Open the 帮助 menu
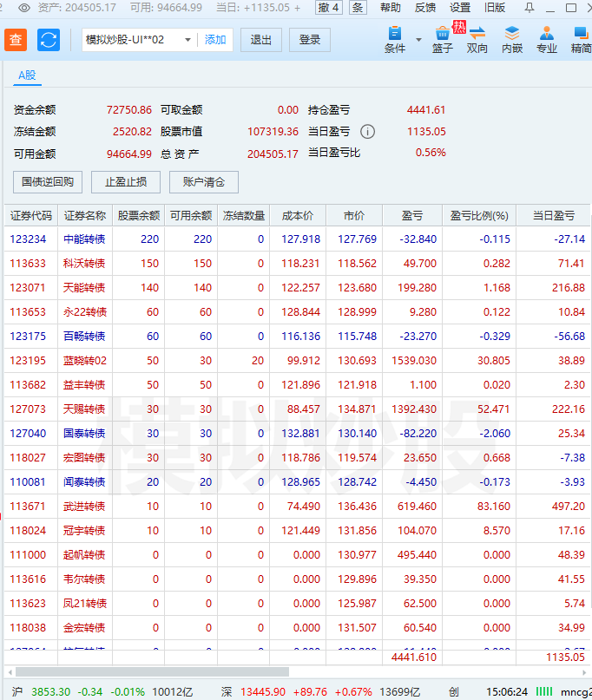This screenshot has width=592, height=700. [x=391, y=8]
